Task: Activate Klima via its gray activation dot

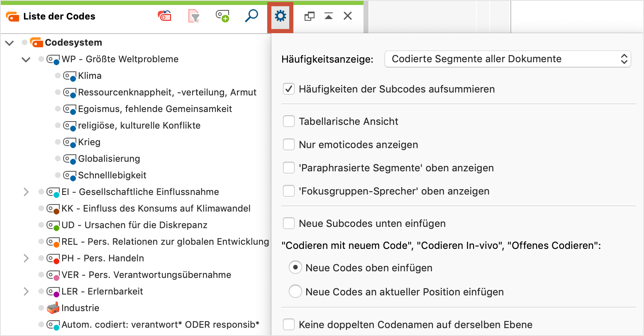Action: (58, 75)
